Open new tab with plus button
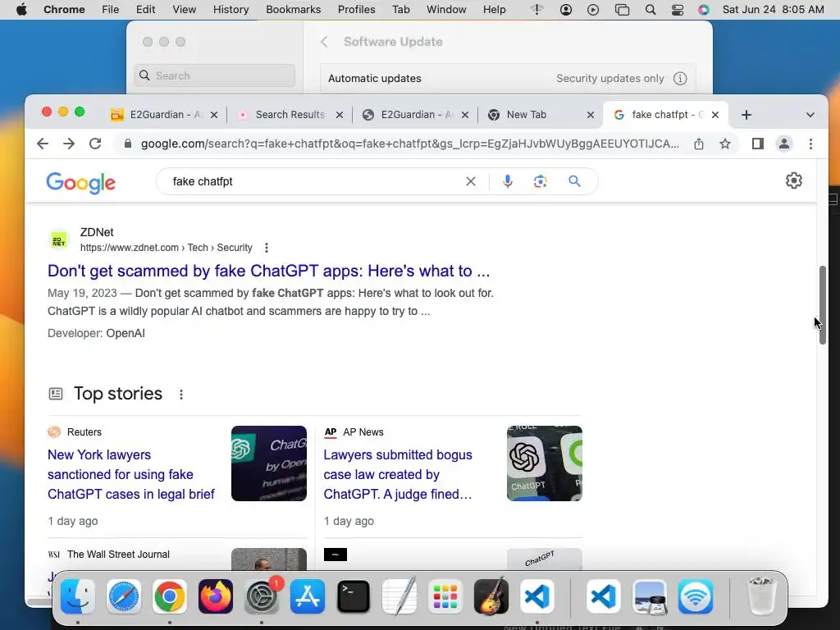This screenshot has width=840, height=630. click(x=746, y=115)
